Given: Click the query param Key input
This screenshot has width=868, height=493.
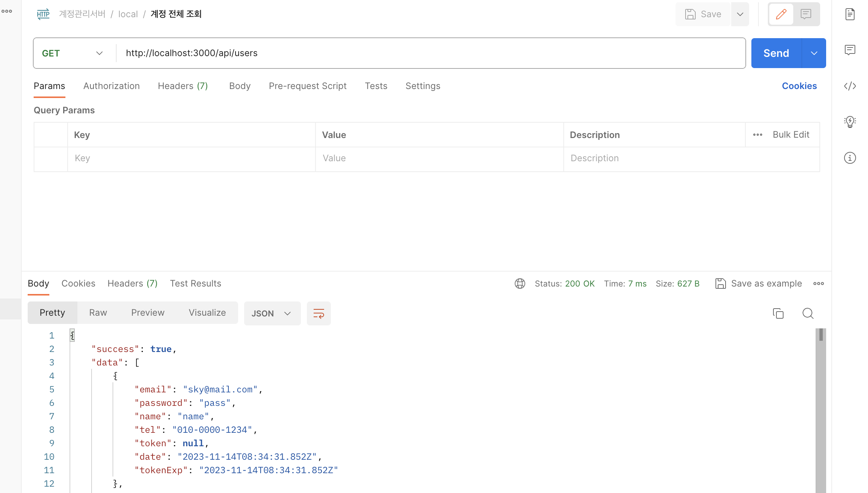Looking at the screenshot, I should tap(191, 159).
